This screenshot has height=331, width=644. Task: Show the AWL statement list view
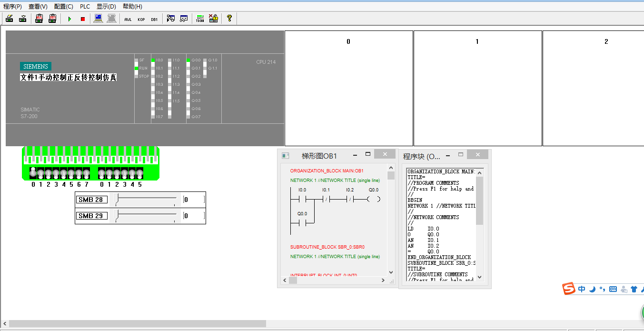pos(128,19)
